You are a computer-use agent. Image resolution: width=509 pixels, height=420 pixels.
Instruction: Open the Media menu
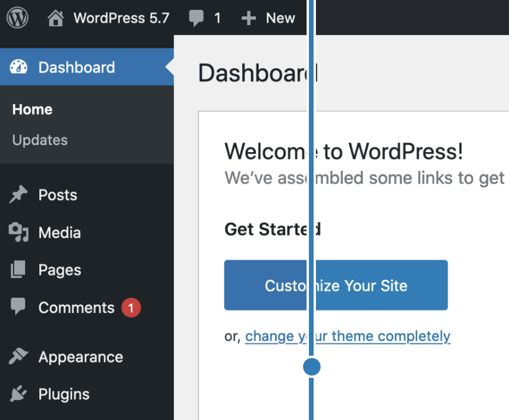click(x=60, y=233)
